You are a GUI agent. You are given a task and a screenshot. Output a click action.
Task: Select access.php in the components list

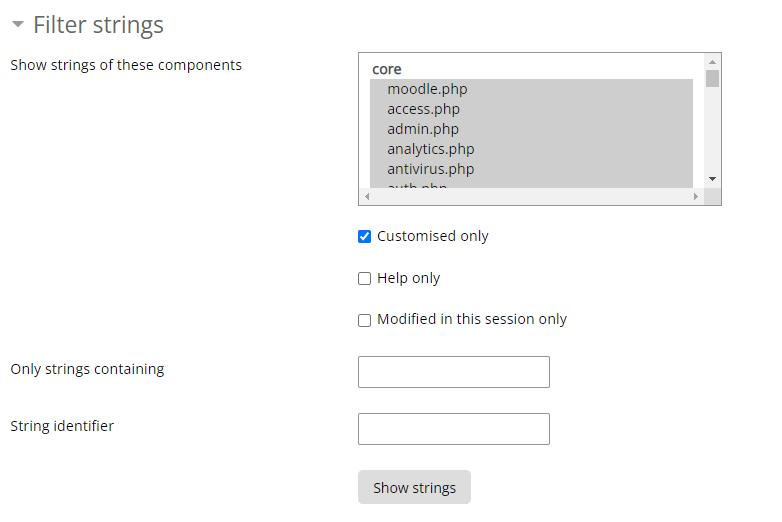pos(423,109)
